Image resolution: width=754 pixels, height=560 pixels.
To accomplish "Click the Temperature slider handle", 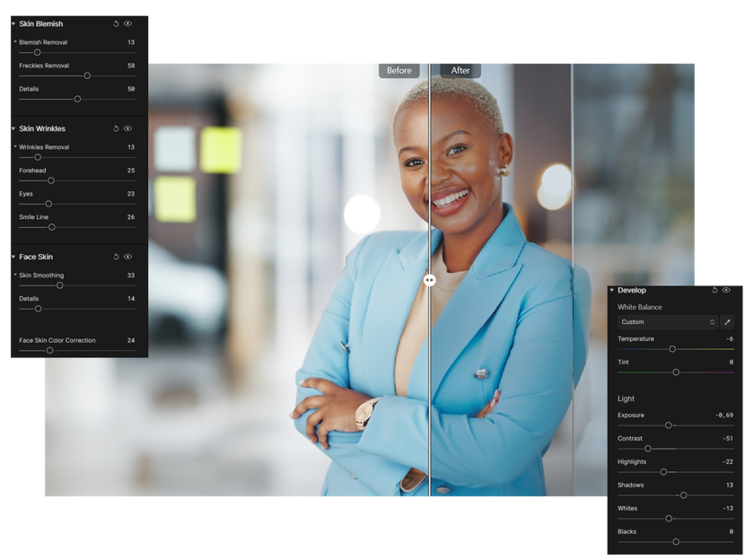I will (x=672, y=348).
